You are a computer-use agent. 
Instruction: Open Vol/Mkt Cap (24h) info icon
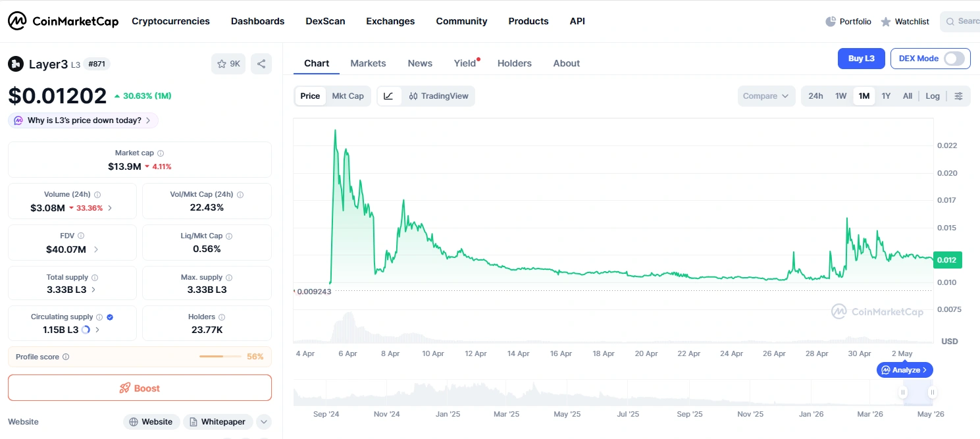tap(240, 195)
